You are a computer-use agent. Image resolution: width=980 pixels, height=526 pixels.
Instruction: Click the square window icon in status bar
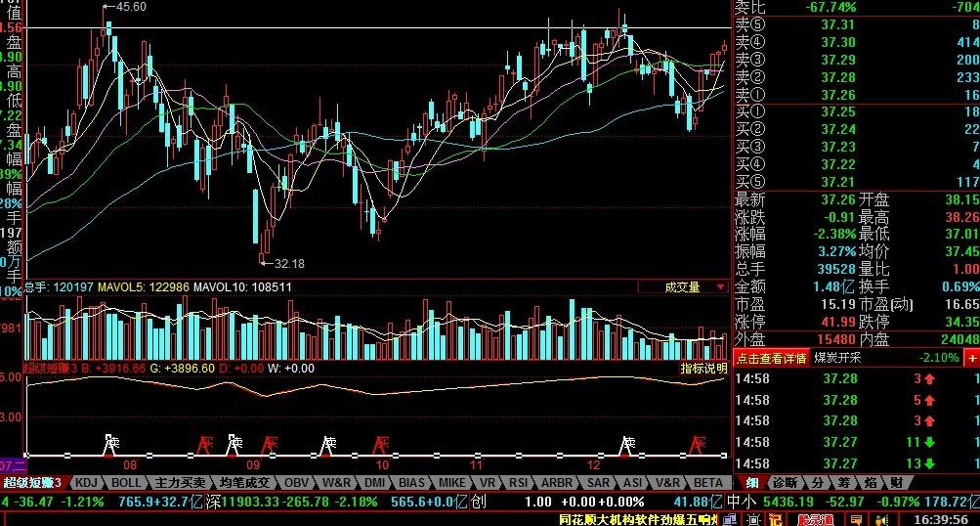click(753, 519)
